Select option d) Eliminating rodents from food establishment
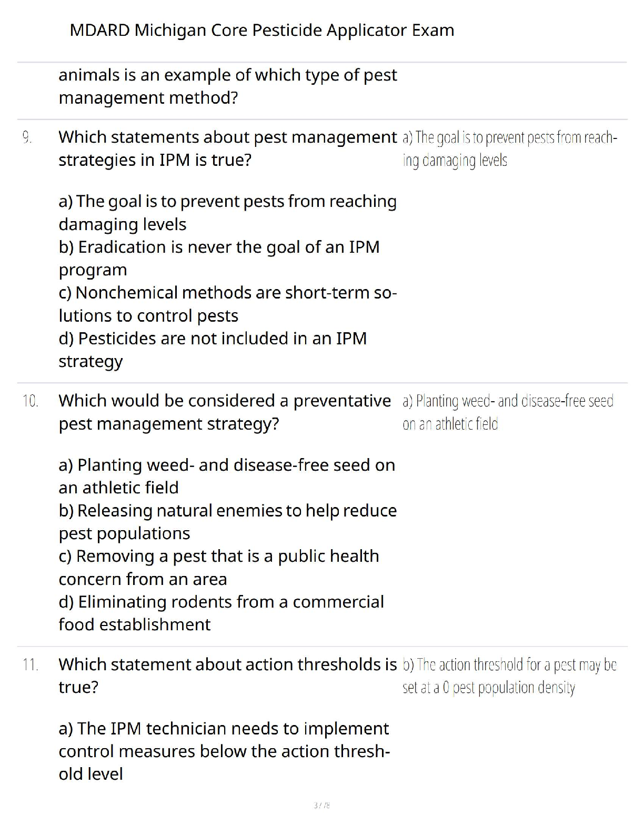 [221, 613]
